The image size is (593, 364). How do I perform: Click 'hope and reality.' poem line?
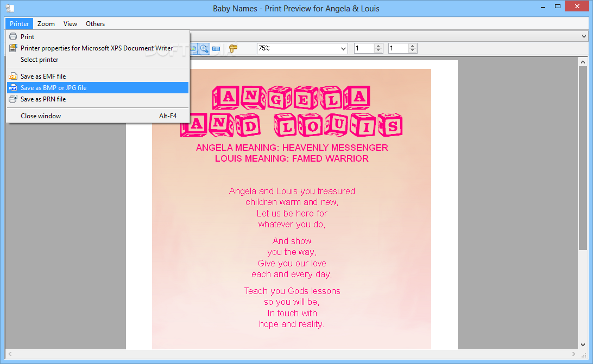point(292,324)
